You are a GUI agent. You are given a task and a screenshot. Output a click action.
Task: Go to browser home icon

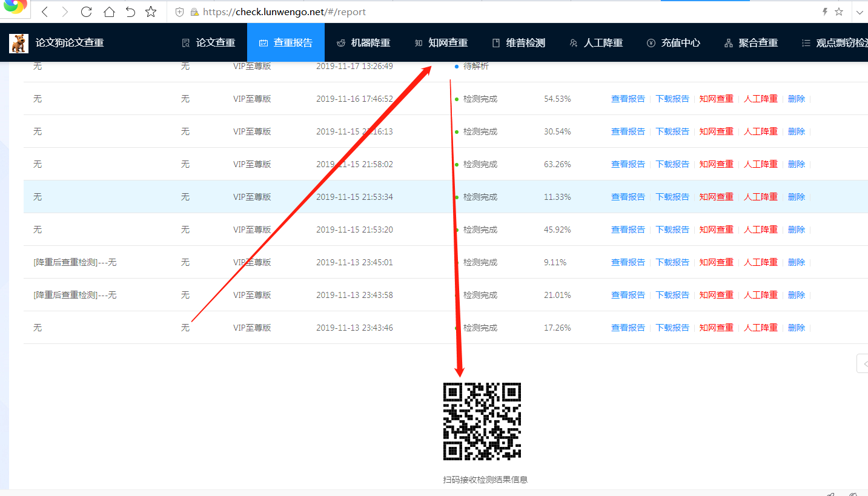[109, 12]
